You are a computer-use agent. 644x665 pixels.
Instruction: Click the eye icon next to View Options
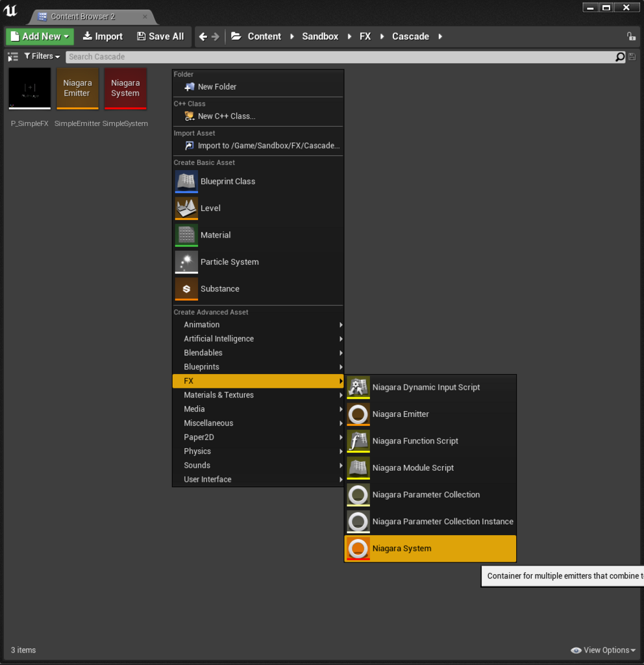point(576,650)
